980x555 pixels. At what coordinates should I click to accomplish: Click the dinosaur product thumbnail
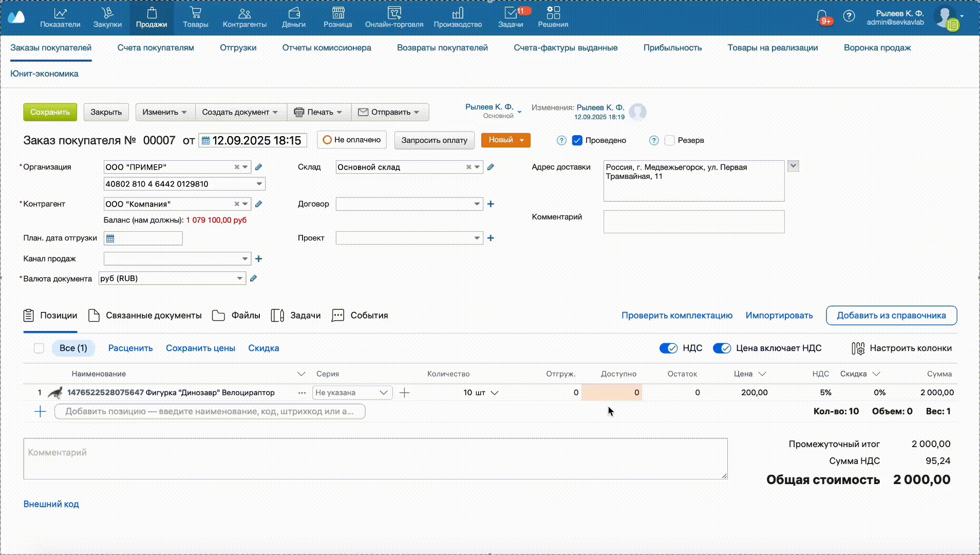click(55, 393)
